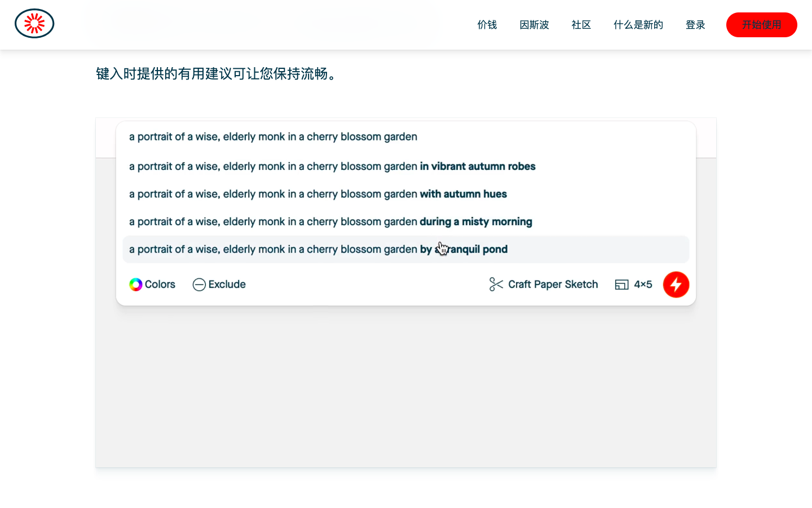Click the scissors style icon

pyautogui.click(x=496, y=284)
